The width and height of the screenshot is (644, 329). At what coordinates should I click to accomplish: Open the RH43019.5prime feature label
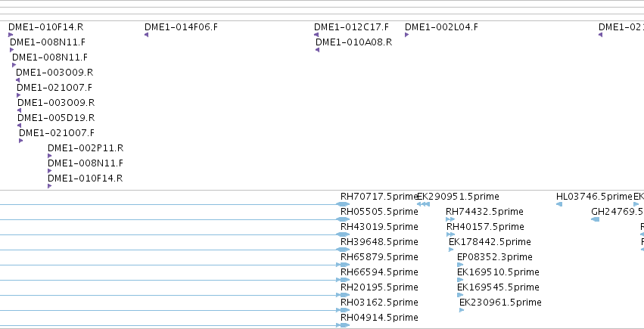tap(379, 227)
